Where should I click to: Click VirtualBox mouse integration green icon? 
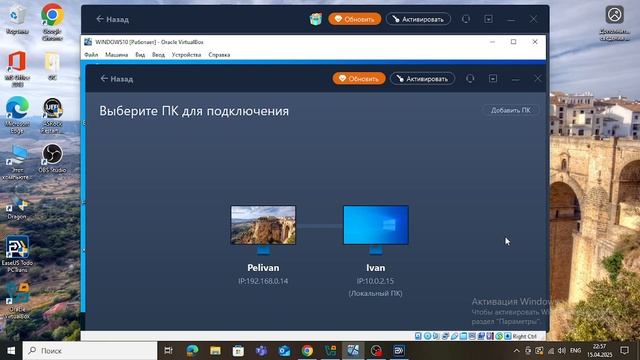point(499,336)
